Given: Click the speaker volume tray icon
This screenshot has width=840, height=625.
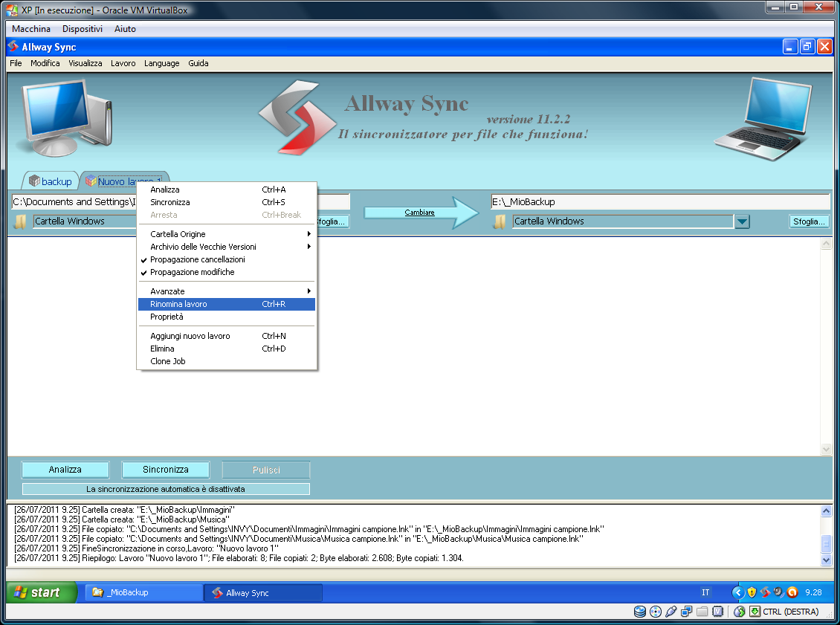Looking at the screenshot, I should [x=778, y=592].
